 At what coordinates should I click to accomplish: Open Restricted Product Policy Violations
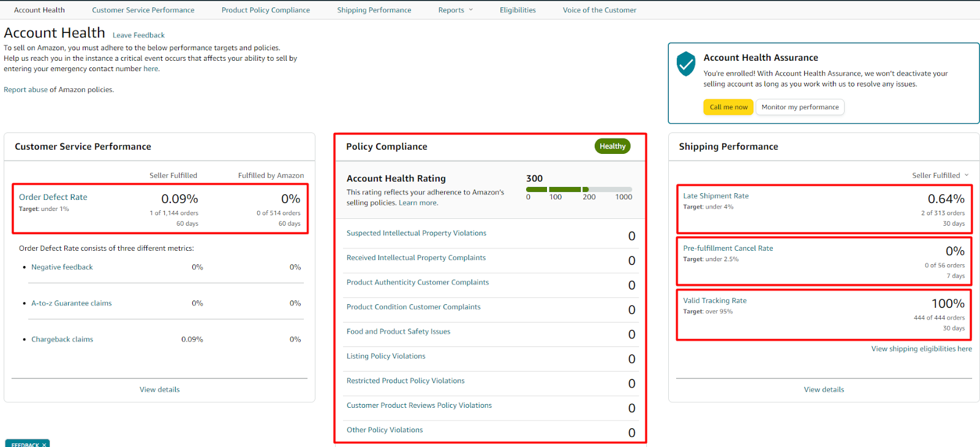[x=405, y=381]
